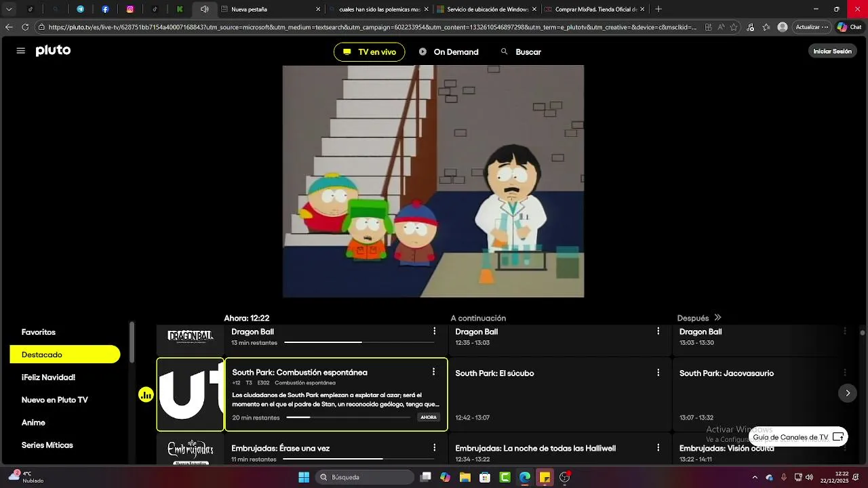Click Iniciar Sesión button
868x488 pixels.
[832, 52]
